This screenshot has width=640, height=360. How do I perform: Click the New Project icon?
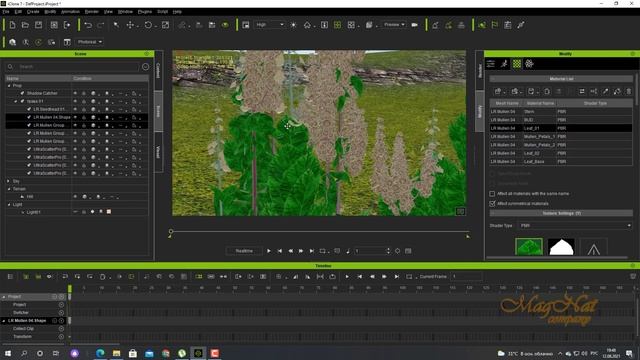12,25
